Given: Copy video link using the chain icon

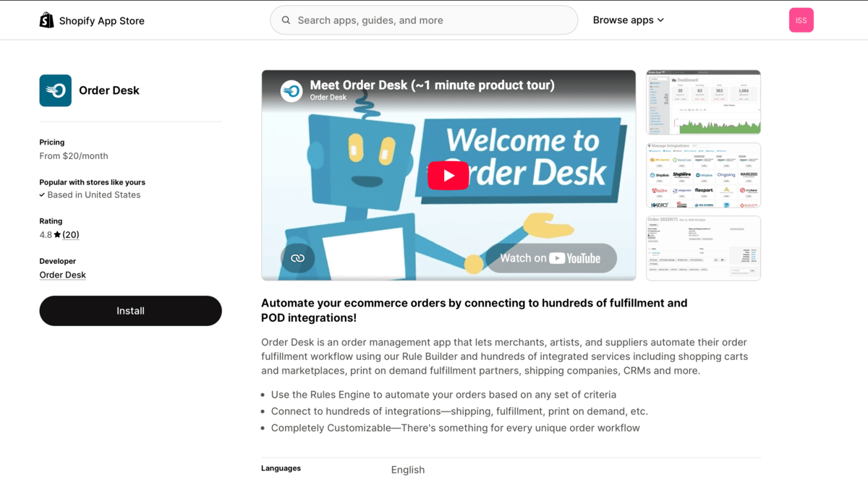Looking at the screenshot, I should [x=297, y=258].
